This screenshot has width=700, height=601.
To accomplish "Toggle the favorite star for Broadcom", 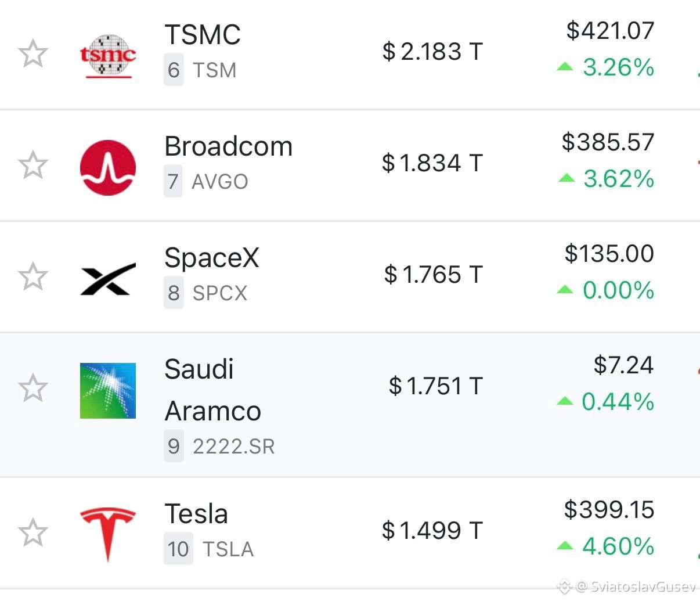I will pyautogui.click(x=33, y=165).
